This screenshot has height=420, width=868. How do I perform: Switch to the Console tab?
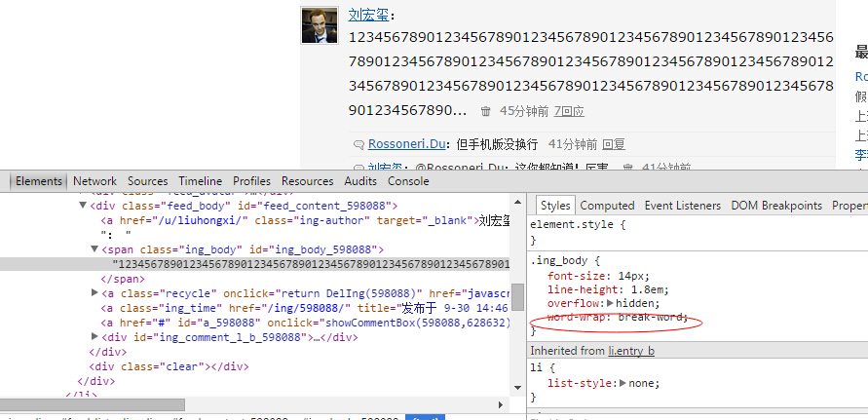click(408, 181)
